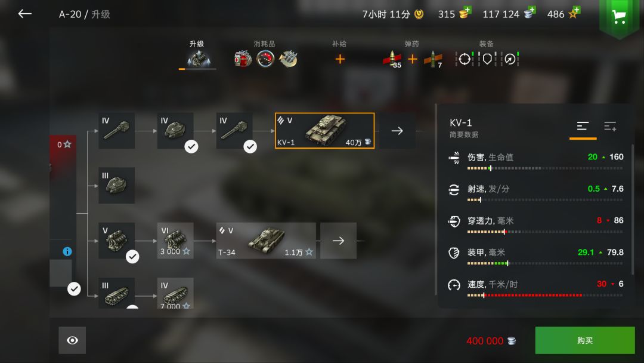Select the tier IV tracks costing 7 000

pyautogui.click(x=175, y=293)
